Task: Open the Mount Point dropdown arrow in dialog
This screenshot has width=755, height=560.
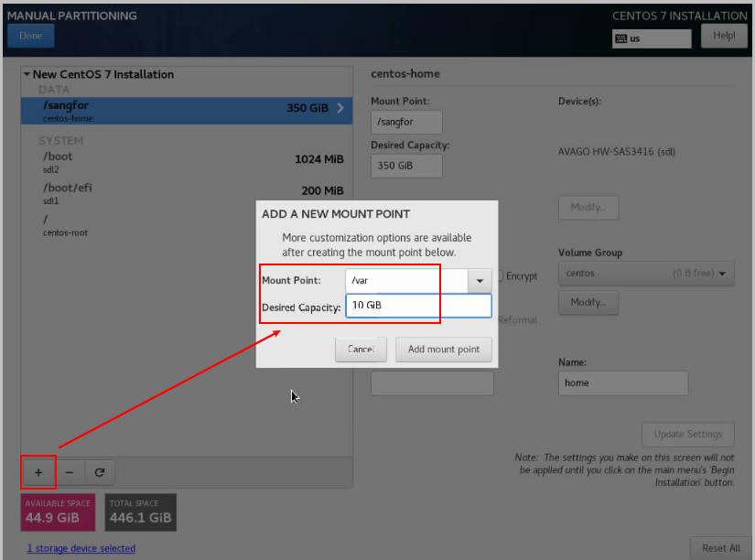Action: 480,281
